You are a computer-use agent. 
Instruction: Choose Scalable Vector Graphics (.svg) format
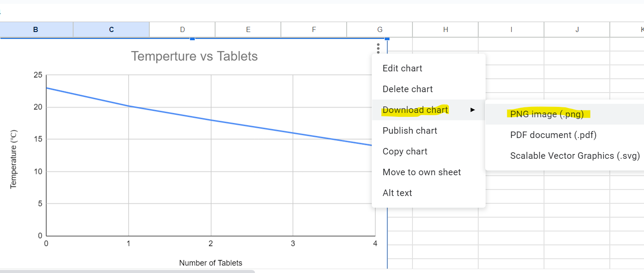(574, 156)
